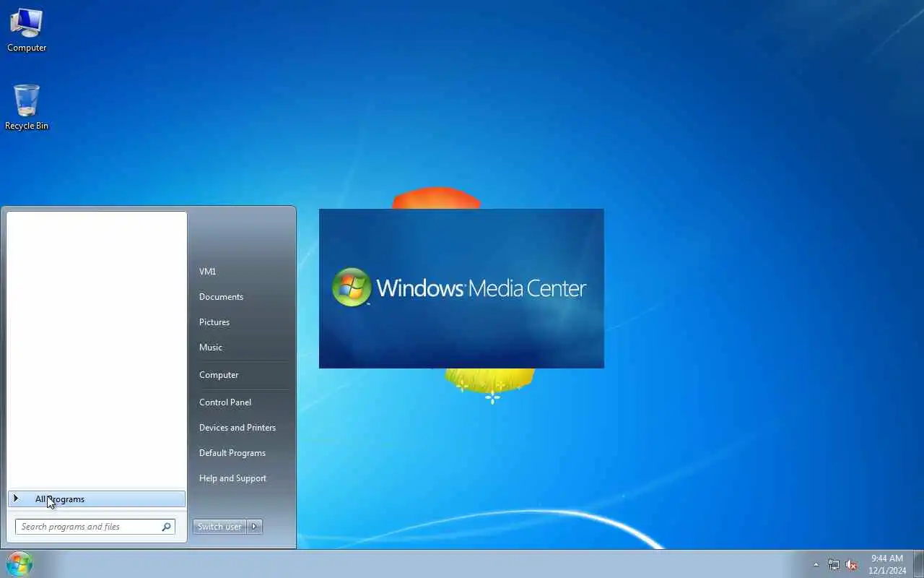924x578 pixels.
Task: Click the Windows Media Center splash logo
Action: tap(461, 288)
